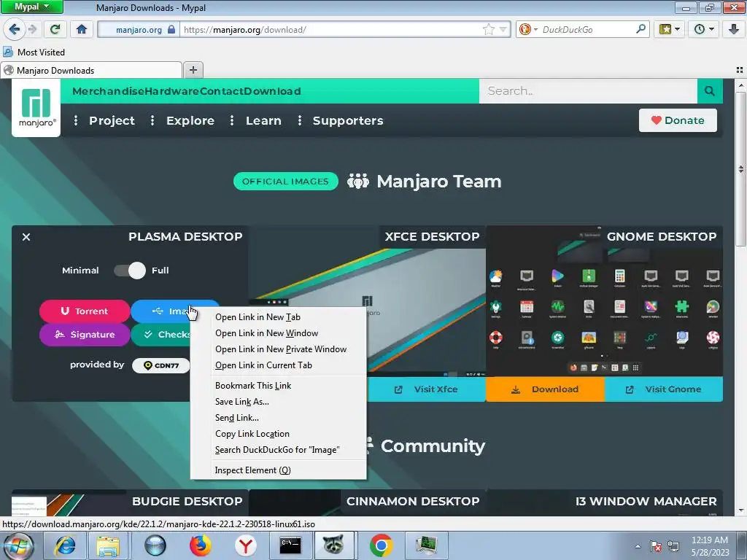Open Google Chrome from the taskbar

coord(381,545)
